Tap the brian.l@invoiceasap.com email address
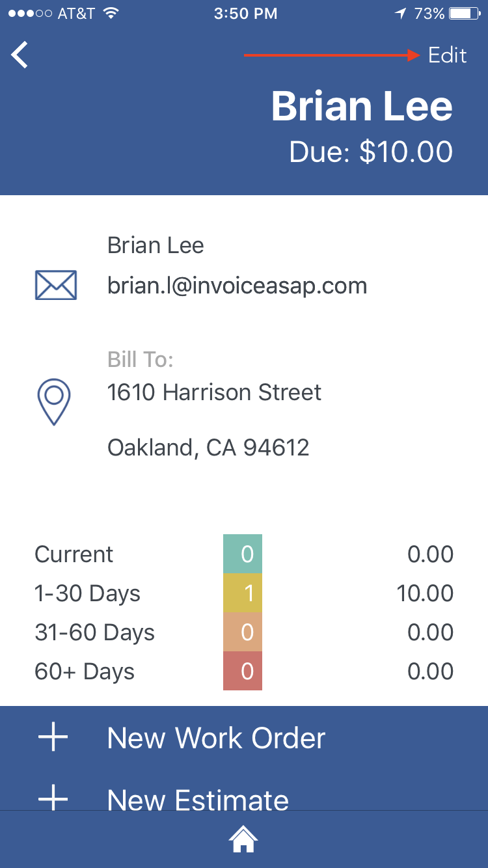This screenshot has height=868, width=488. (x=237, y=286)
